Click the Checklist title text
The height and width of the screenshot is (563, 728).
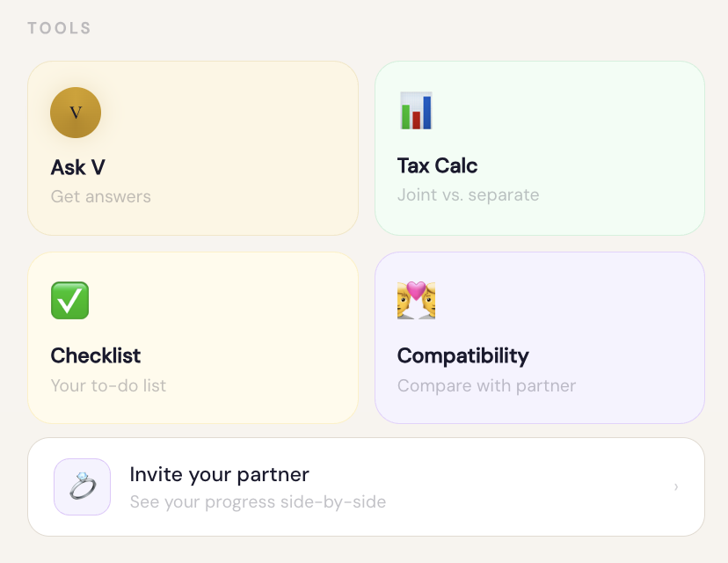(96, 355)
